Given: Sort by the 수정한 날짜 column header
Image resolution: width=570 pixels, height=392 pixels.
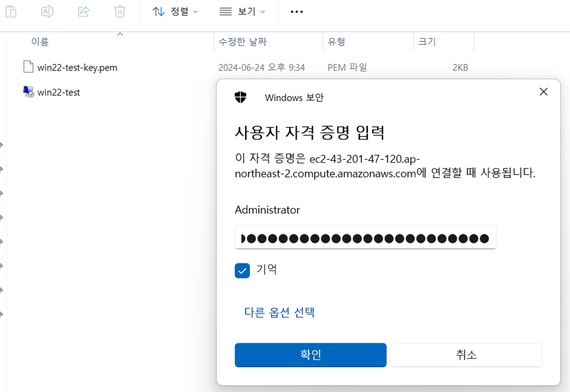Looking at the screenshot, I should (x=242, y=42).
